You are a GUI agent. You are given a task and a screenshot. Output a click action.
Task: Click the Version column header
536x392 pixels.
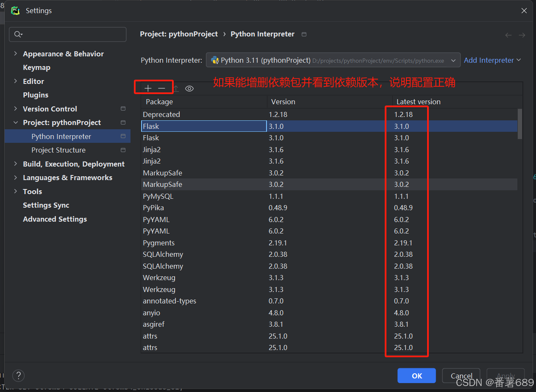(x=329, y=102)
